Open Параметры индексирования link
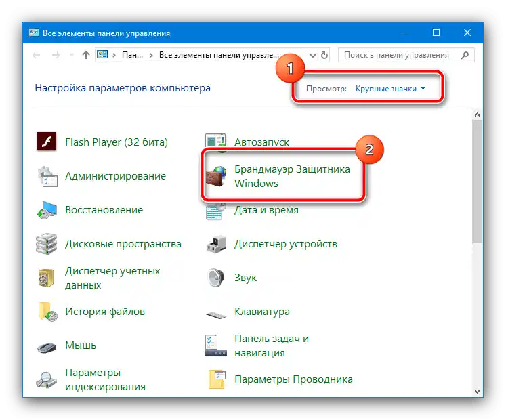The width and height of the screenshot is (506, 420). (105, 379)
